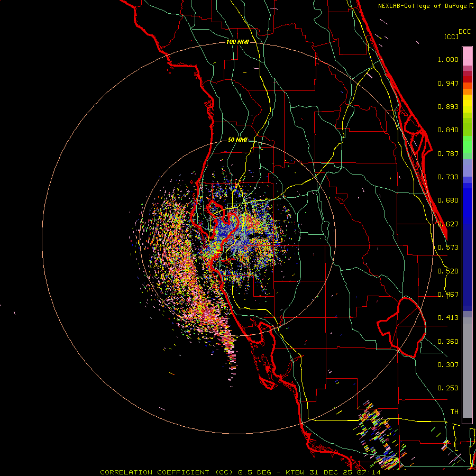Click the gray low-value color bar segment

click(467, 368)
